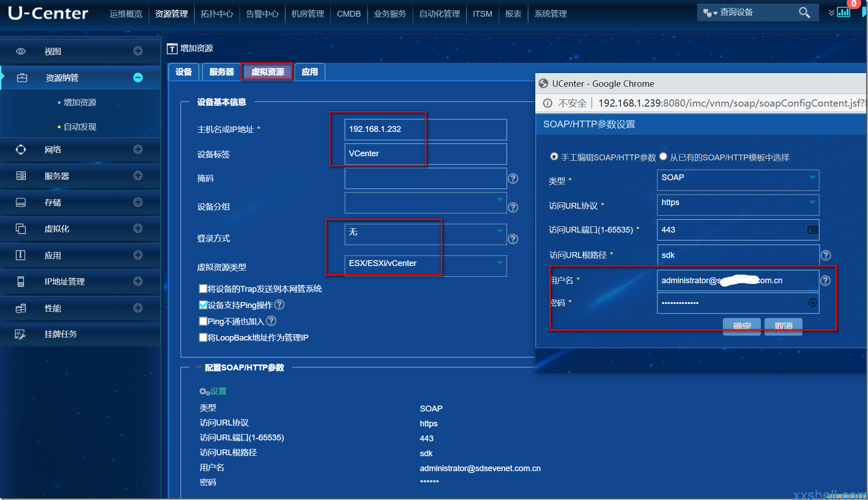
Task: Expand the 服务器 sidebar section
Action: [138, 175]
